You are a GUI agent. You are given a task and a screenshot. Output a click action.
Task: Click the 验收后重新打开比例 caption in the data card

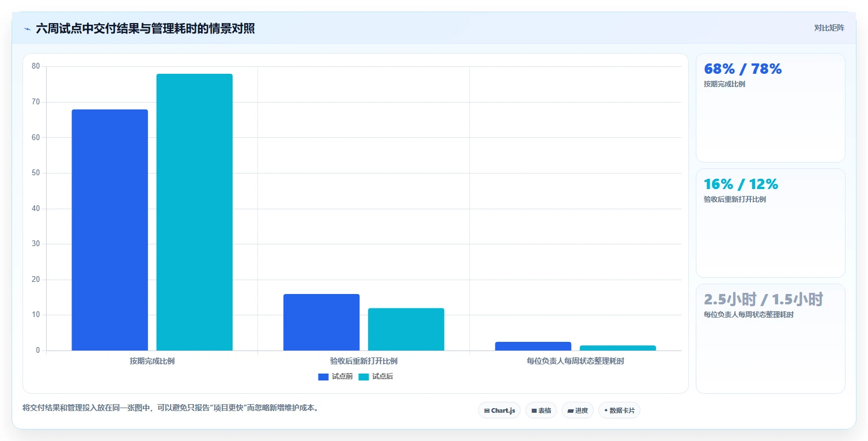(x=735, y=199)
